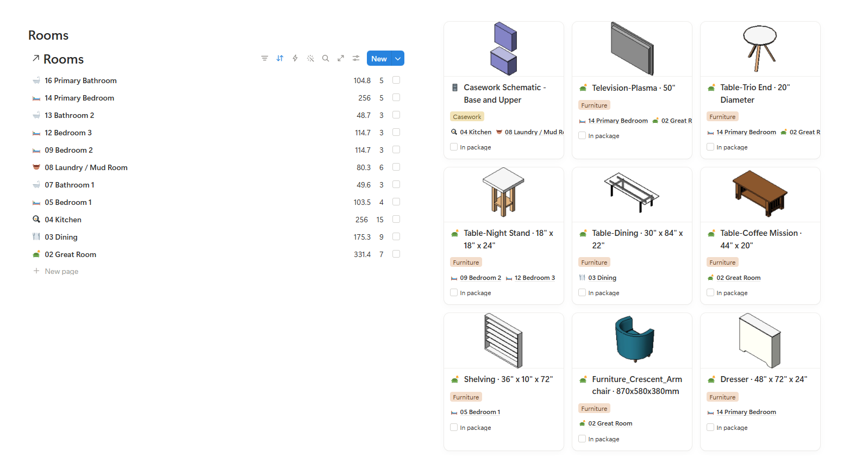Image resolution: width=868 pixels, height=475 pixels.
Task: Open the Table-Coffee Mission thumbnail image
Action: [x=760, y=195]
